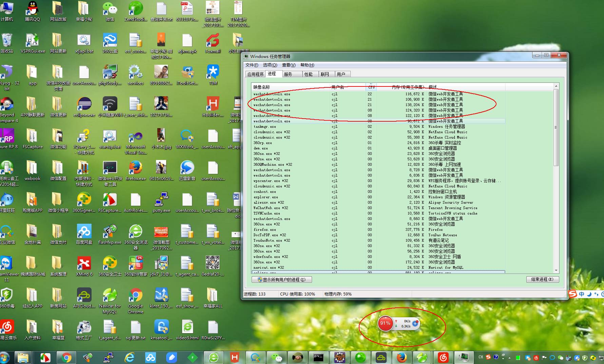Open the 选项(O) menu
604x364 pixels.
point(270,65)
